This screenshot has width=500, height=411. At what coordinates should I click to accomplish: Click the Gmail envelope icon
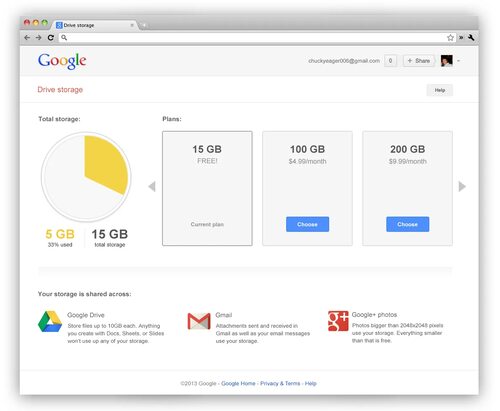[199, 321]
